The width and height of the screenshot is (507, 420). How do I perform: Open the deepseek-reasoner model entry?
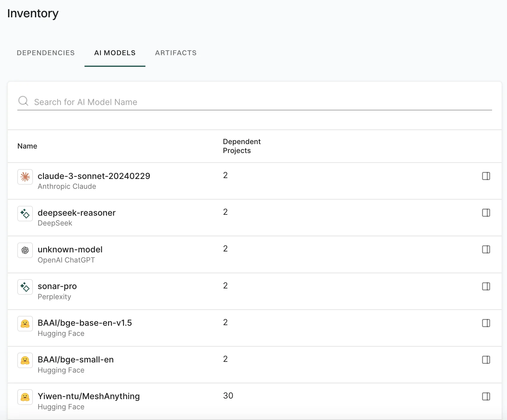pos(76,213)
